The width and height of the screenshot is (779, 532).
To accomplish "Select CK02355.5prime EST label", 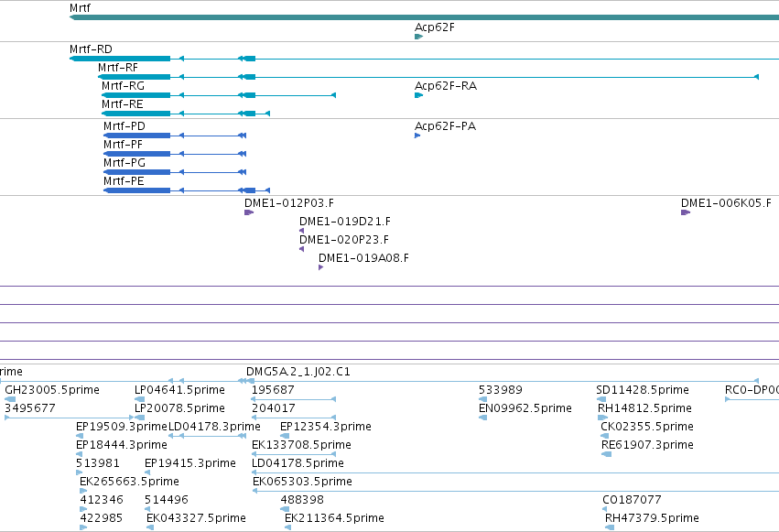I will [647, 427].
